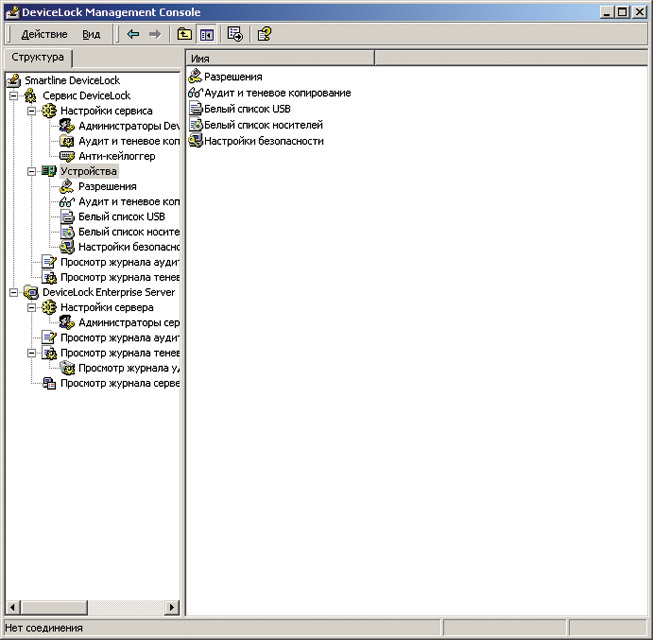
Task: Click the DeviceLock Enterprise Server icon
Action: click(31, 292)
